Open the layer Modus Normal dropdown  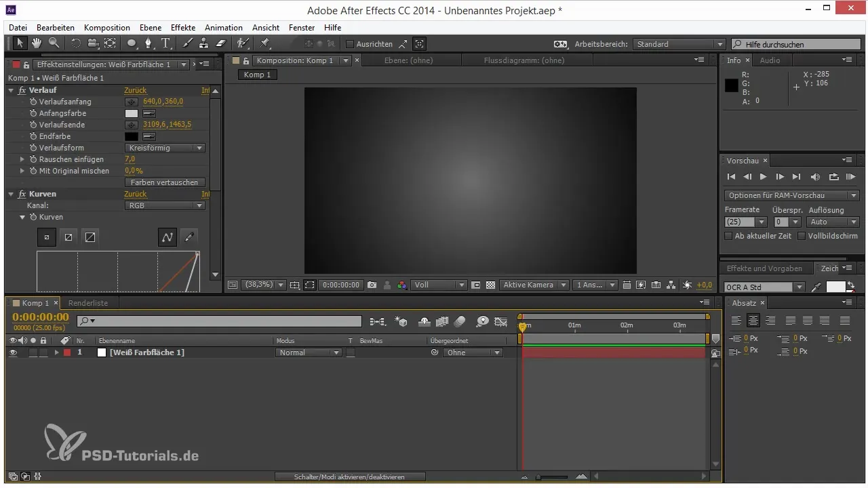[x=309, y=352]
